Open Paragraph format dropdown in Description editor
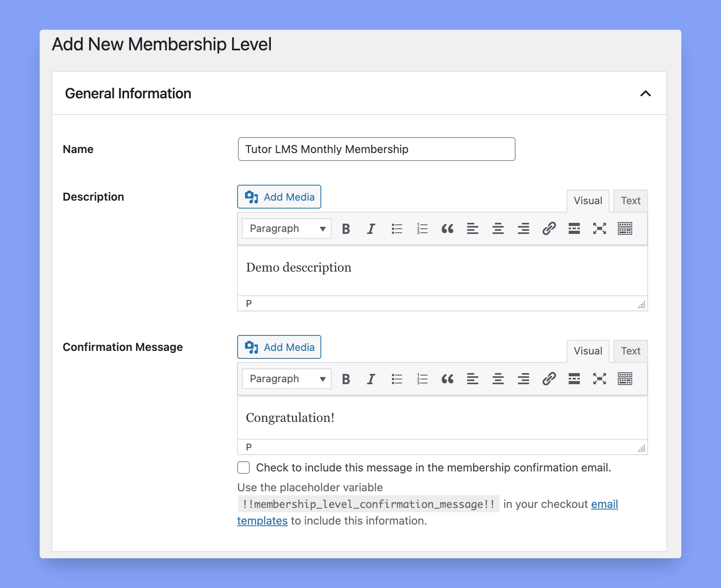 click(x=287, y=229)
